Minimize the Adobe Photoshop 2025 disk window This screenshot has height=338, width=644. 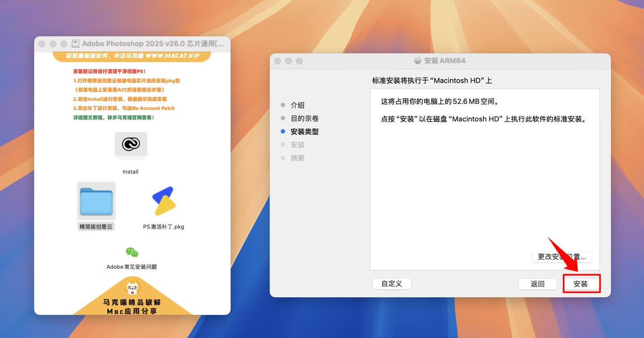(53, 44)
